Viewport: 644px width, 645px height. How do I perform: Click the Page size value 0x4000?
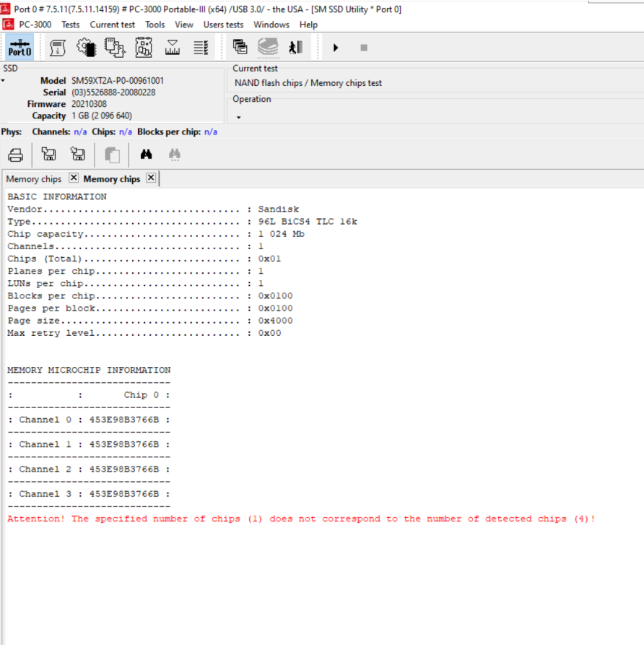(275, 321)
